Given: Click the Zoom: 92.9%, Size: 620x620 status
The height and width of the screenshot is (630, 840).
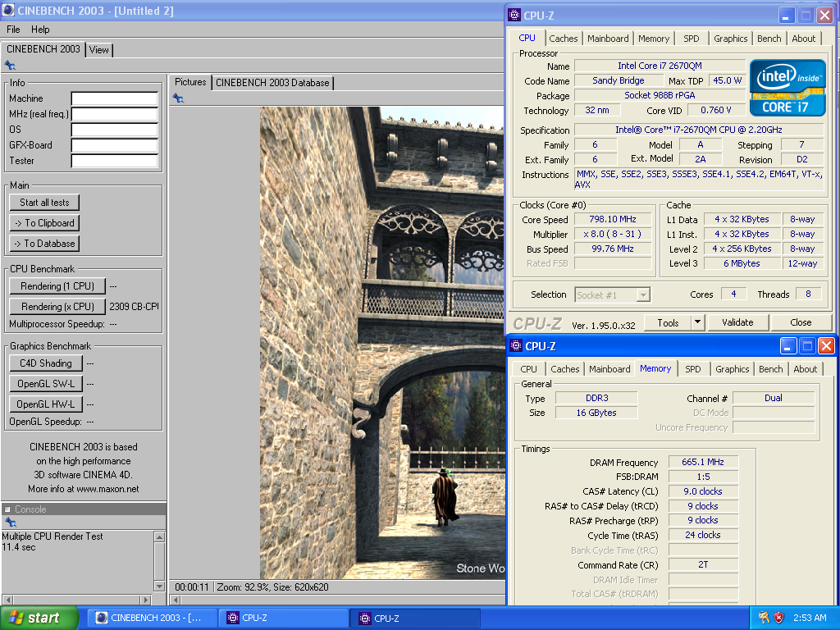Looking at the screenshot, I should tap(272, 587).
